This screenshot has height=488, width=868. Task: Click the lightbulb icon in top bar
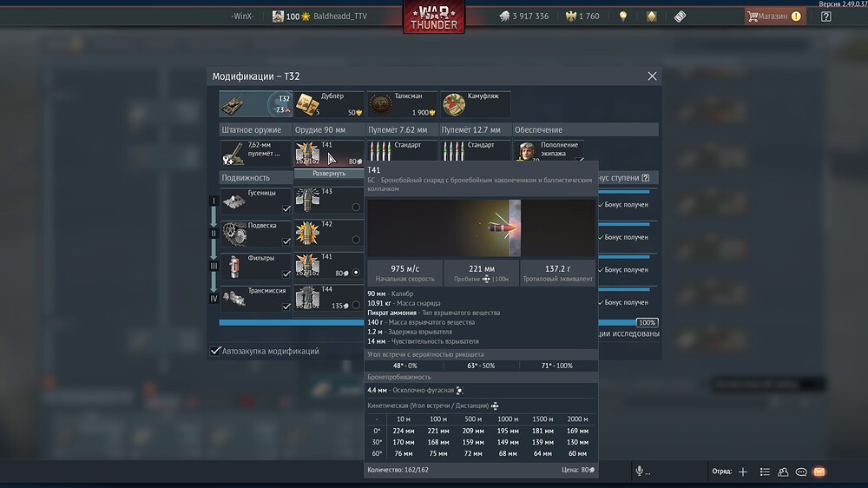pos(622,16)
